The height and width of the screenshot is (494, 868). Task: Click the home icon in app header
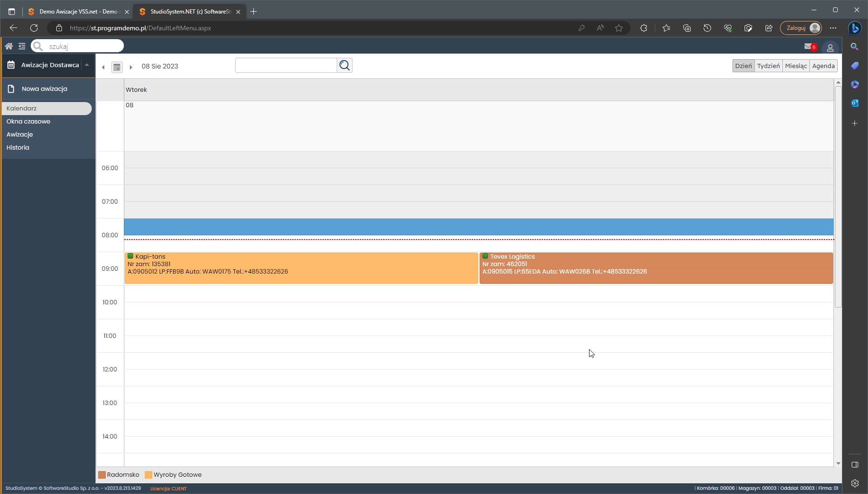tap(9, 46)
